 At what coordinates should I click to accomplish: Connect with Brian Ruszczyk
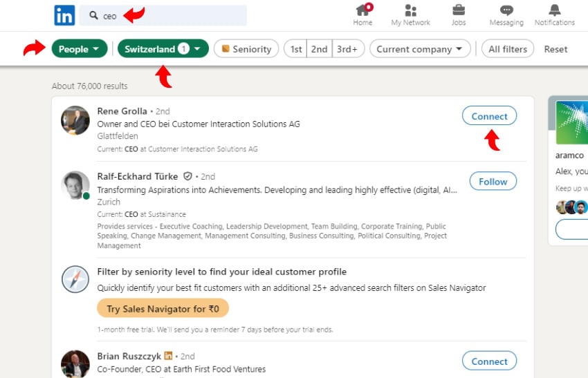click(x=489, y=361)
